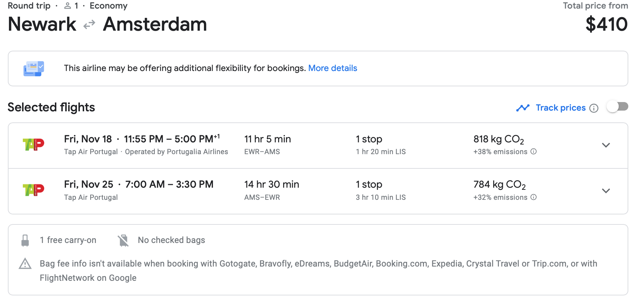The width and height of the screenshot is (644, 304).
Task: Click the 784 kg CO2 emissions value
Action: [499, 185]
